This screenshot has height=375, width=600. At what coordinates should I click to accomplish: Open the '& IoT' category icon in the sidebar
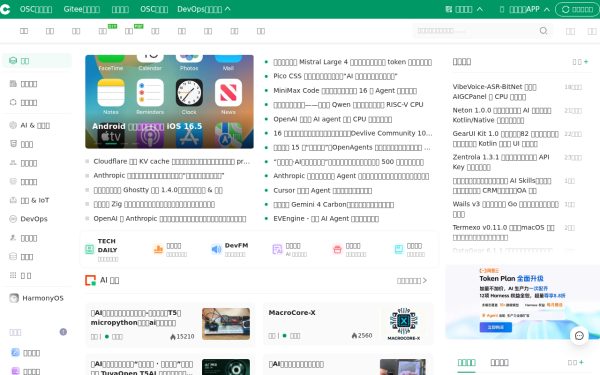[13, 200]
